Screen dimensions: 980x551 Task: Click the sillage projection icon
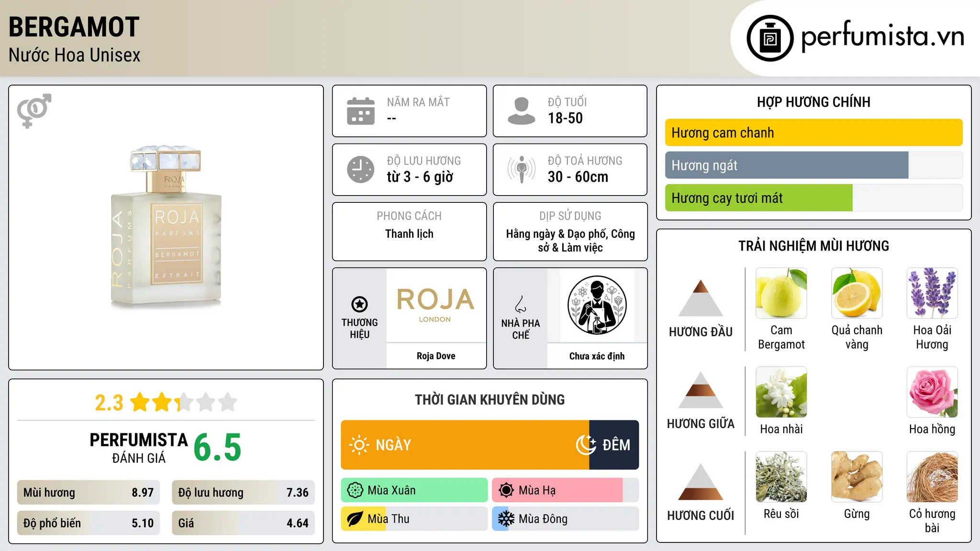522,169
